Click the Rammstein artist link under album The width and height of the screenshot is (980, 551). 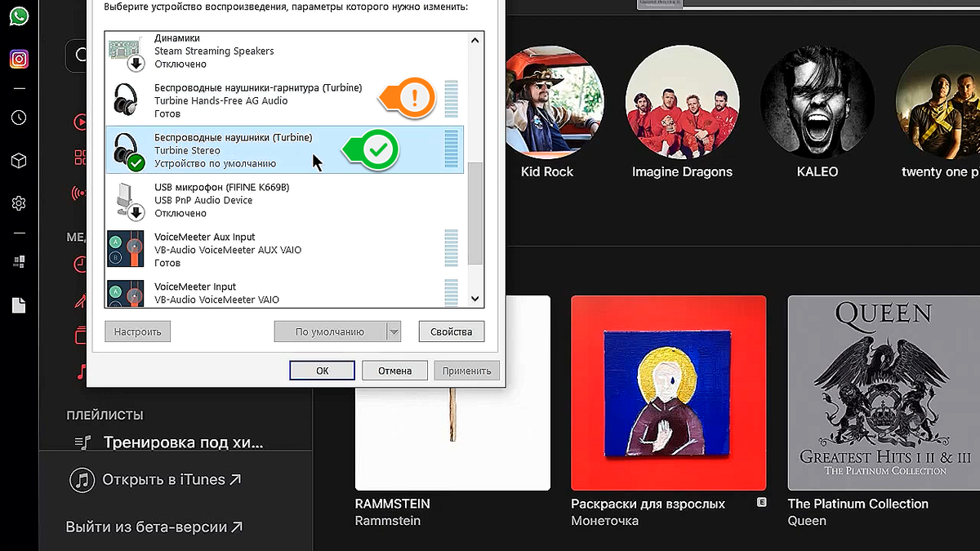(x=388, y=521)
